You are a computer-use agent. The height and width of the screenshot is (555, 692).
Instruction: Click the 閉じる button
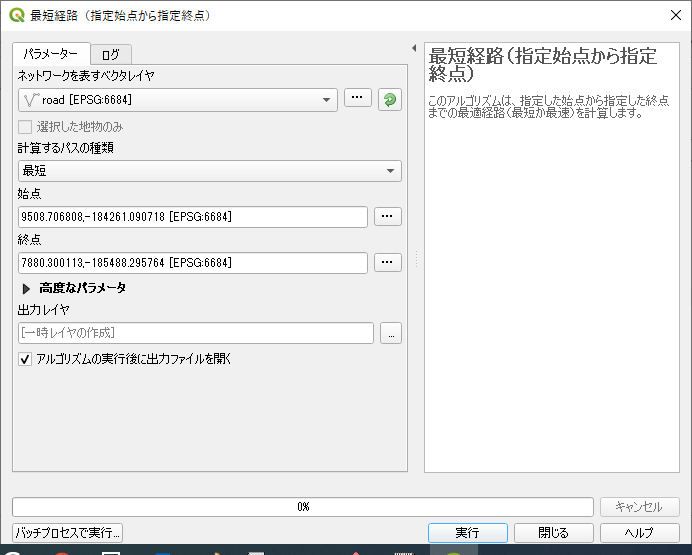tap(553, 533)
